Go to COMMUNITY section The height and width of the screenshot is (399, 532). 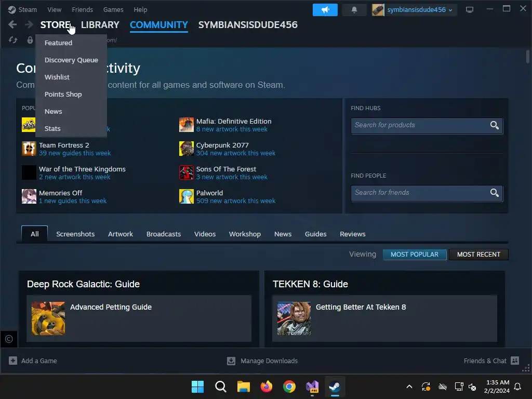pyautogui.click(x=159, y=25)
